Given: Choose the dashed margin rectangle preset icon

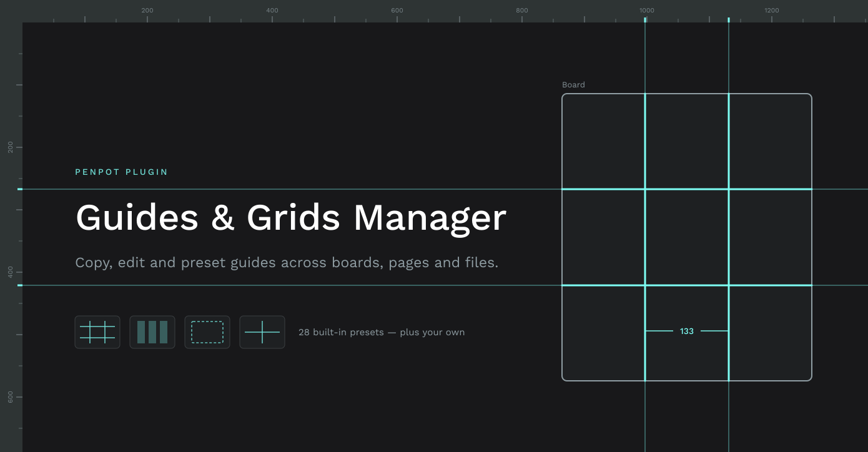Looking at the screenshot, I should (x=207, y=332).
